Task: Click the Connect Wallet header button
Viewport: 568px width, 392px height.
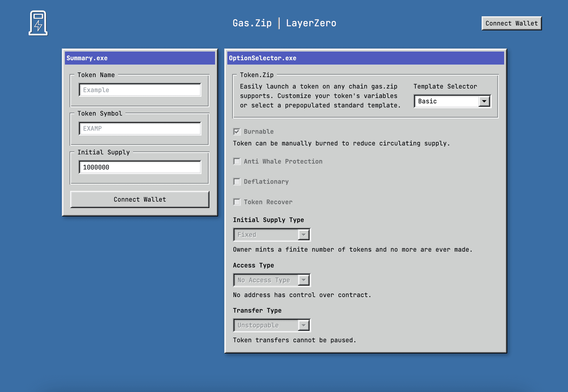Action: [x=511, y=23]
